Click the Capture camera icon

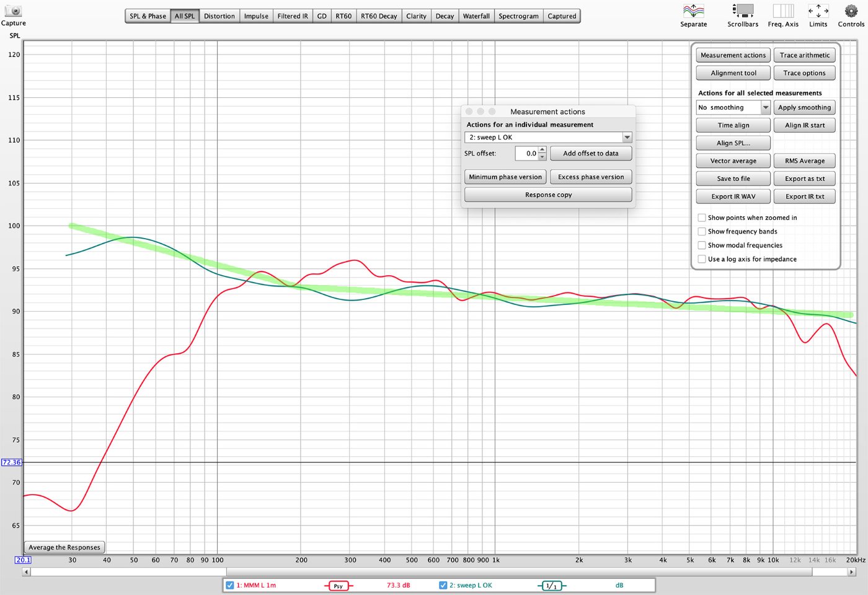pos(13,11)
